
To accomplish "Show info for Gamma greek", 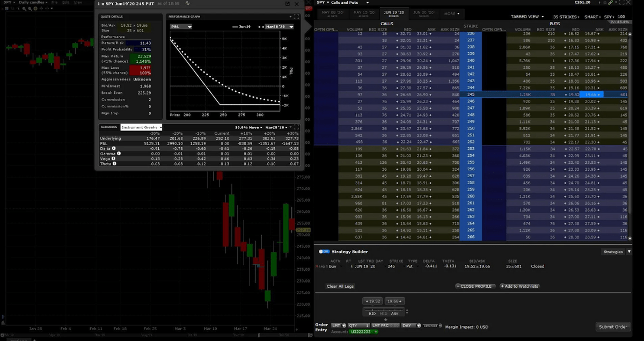I will pyautogui.click(x=118, y=154).
